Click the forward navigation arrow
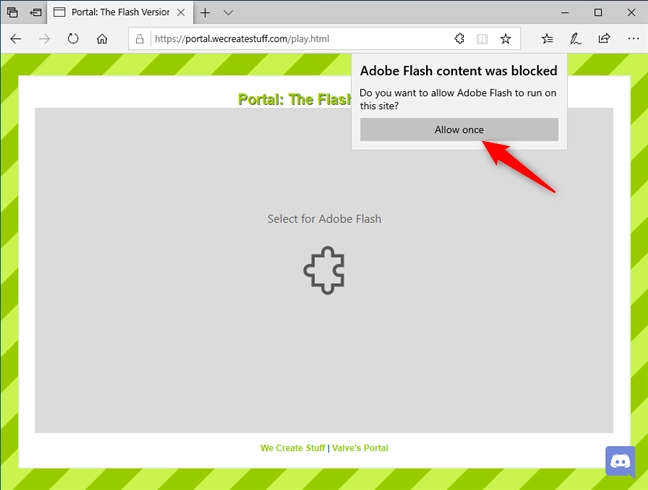This screenshot has height=490, width=648. (x=44, y=39)
